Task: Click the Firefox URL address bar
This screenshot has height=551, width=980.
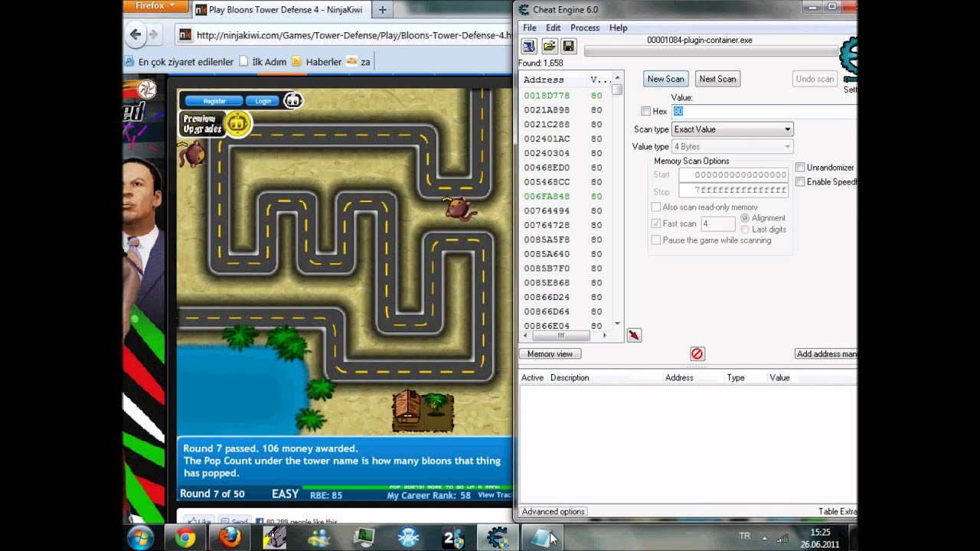Action: pos(342,34)
